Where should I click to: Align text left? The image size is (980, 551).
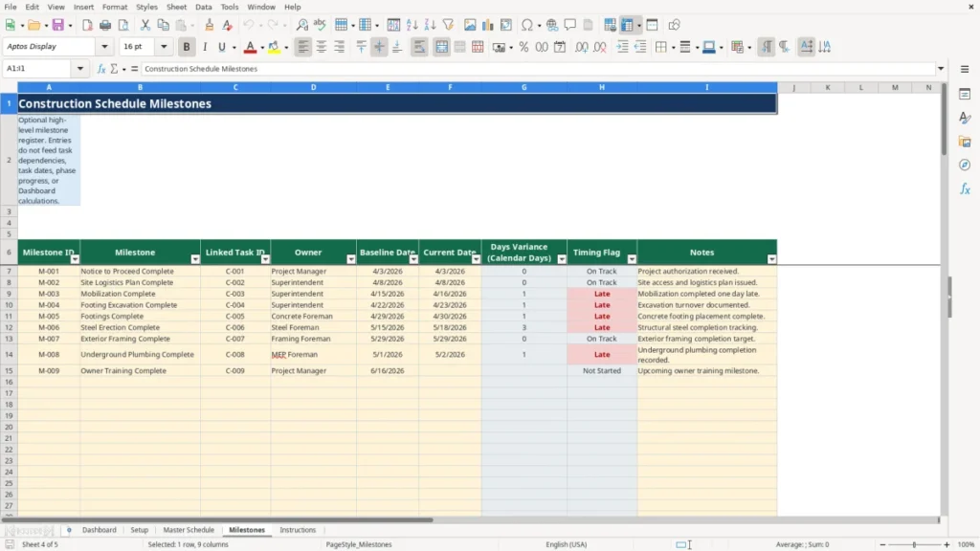tap(303, 47)
